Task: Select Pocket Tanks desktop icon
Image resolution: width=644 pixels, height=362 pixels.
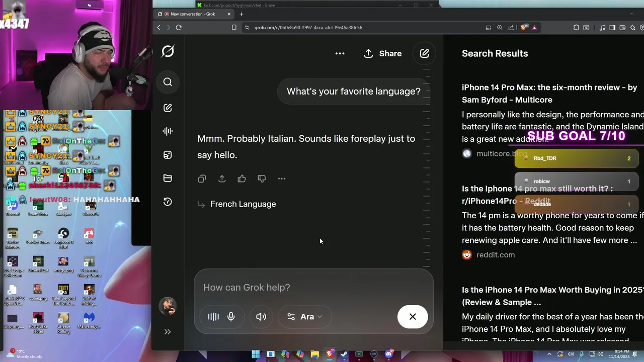Action: click(38, 236)
